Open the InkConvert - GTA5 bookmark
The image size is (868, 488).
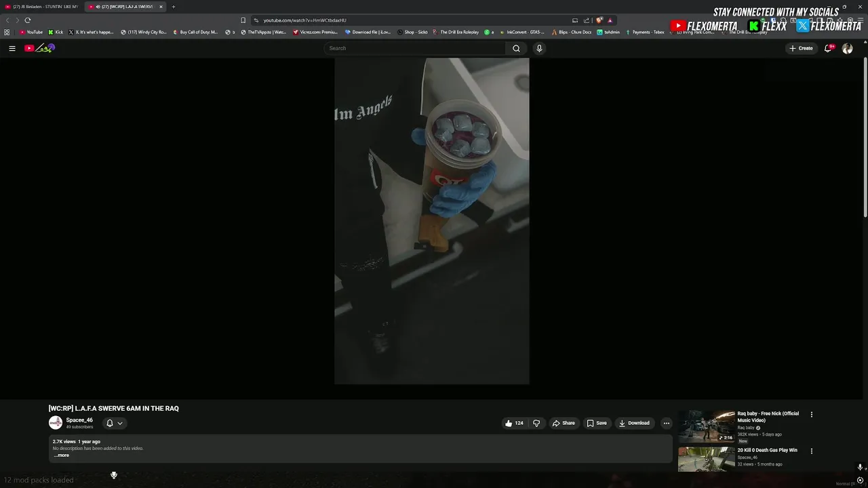pos(522,32)
